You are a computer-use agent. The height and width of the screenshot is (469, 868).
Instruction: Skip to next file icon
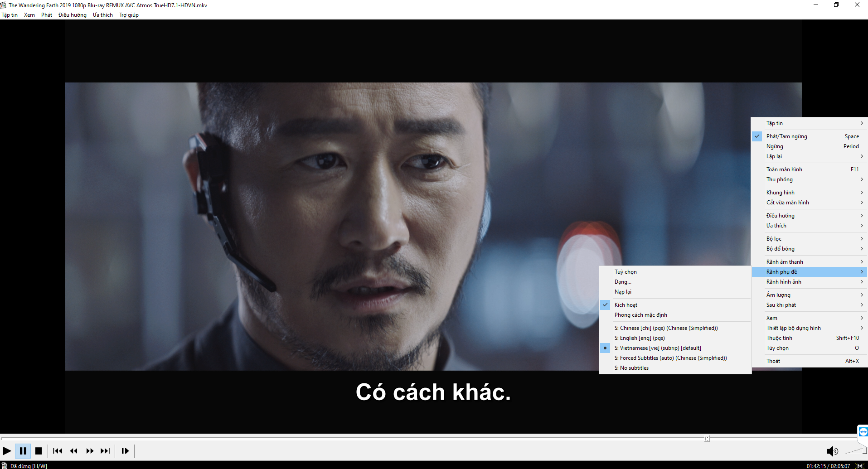point(105,451)
